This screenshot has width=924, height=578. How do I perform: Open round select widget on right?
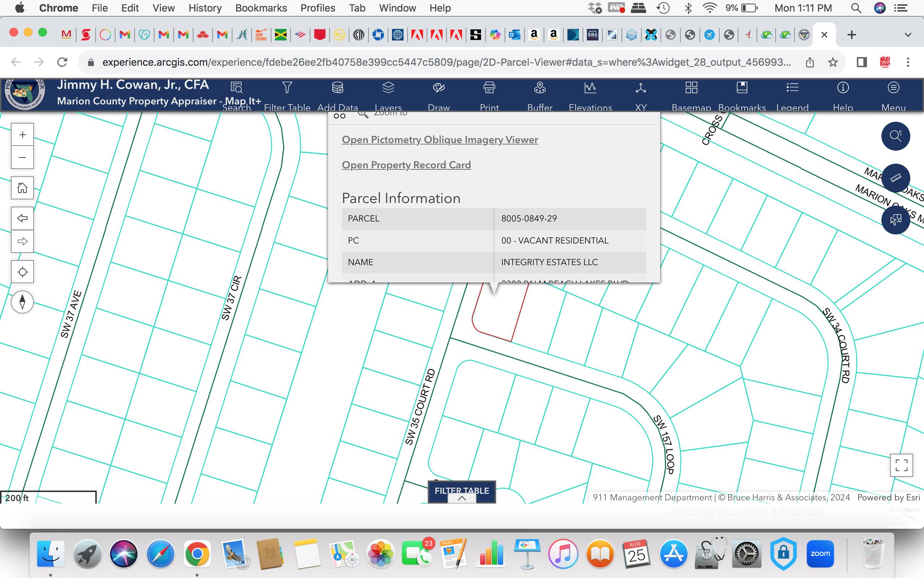(x=896, y=220)
